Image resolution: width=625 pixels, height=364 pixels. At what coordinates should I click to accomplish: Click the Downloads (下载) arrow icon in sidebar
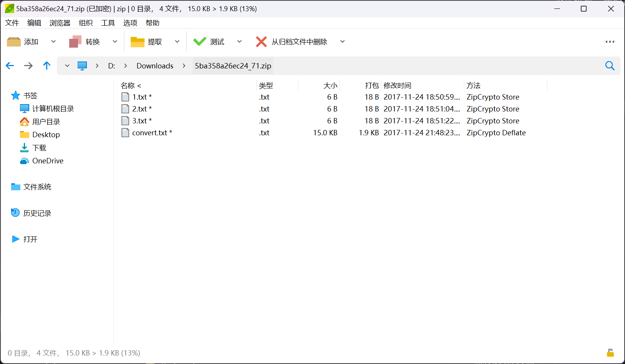(x=25, y=148)
